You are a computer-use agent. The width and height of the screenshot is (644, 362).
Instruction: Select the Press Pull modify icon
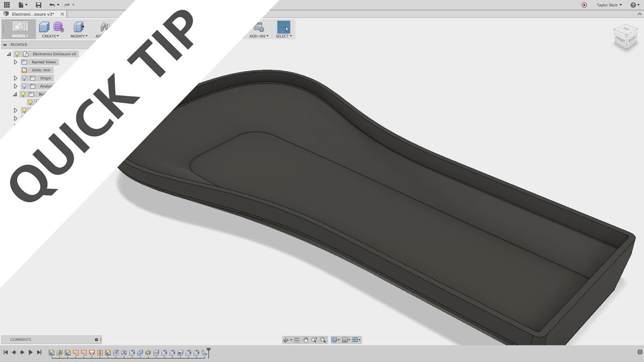pyautogui.click(x=79, y=27)
